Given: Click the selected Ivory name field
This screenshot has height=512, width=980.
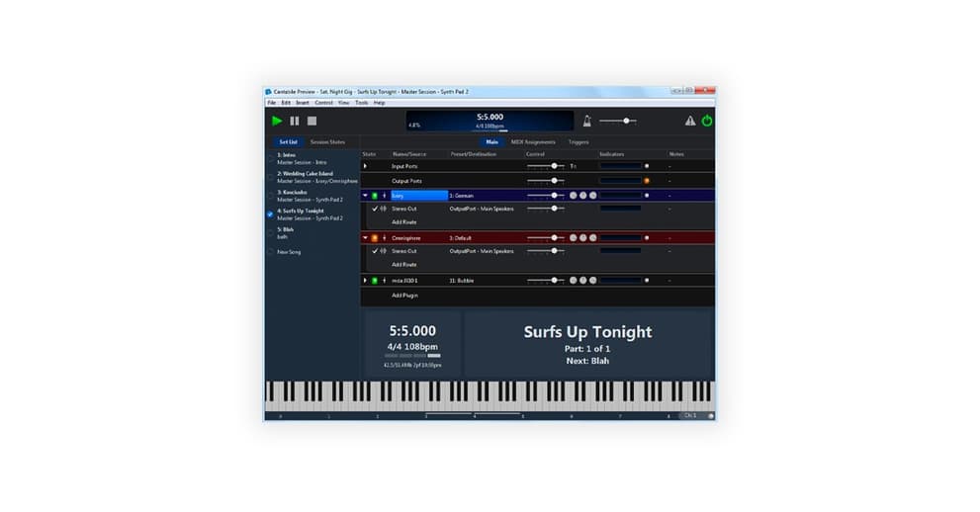Looking at the screenshot, I should (419, 196).
